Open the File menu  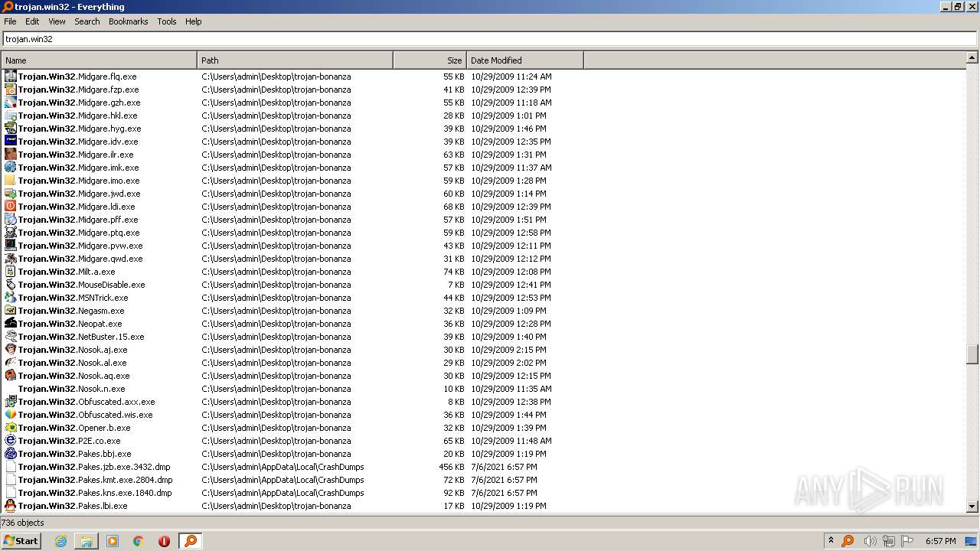click(10, 21)
